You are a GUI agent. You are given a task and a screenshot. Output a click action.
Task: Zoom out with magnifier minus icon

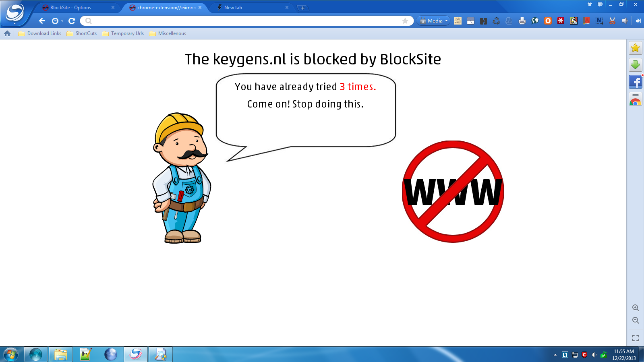coord(636,321)
